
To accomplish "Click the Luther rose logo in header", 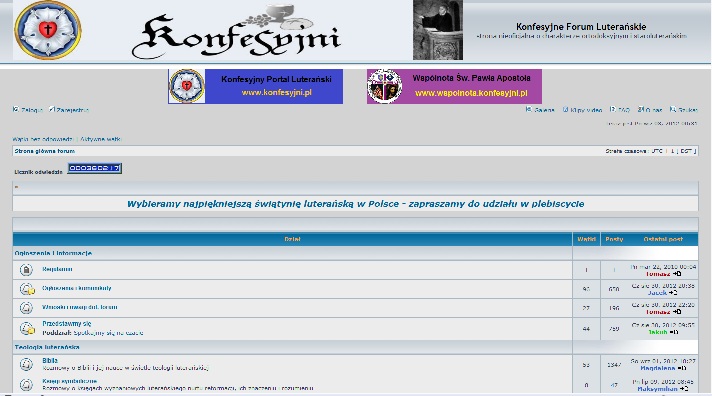I will click(x=48, y=30).
